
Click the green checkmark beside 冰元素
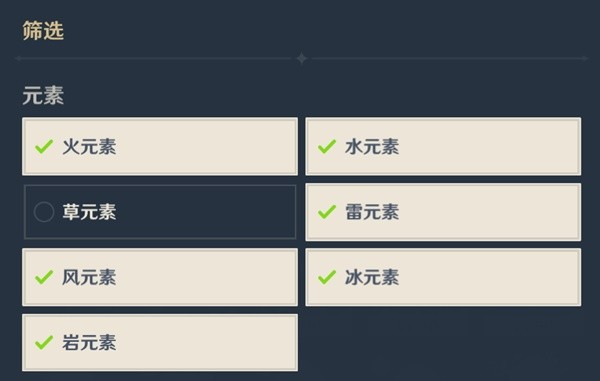coord(327,277)
